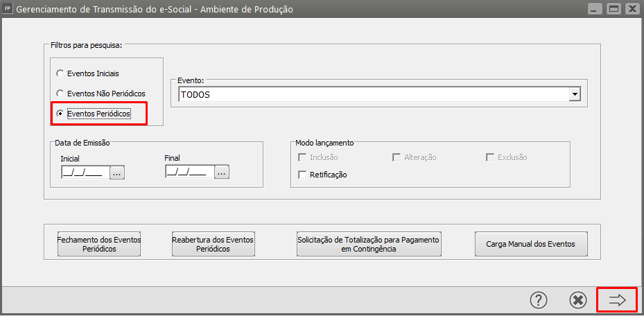The width and height of the screenshot is (644, 316).
Task: Click Solicitação de Totalização para Pagamento button
Action: (369, 244)
